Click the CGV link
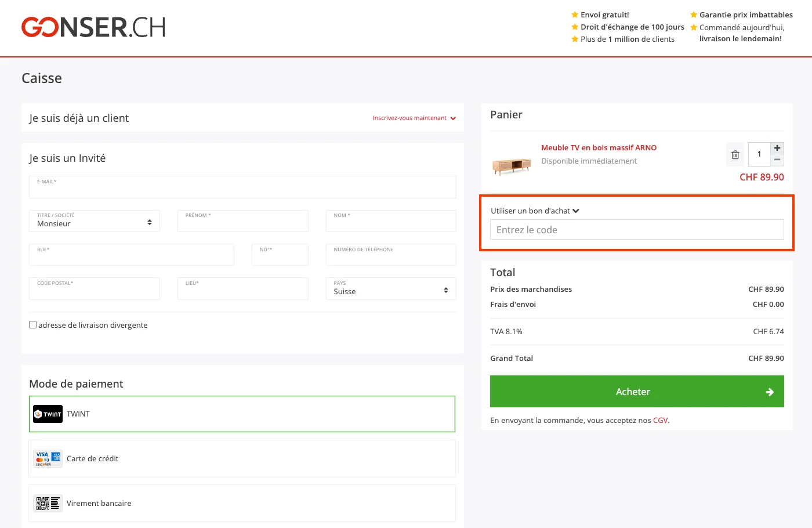 click(661, 419)
